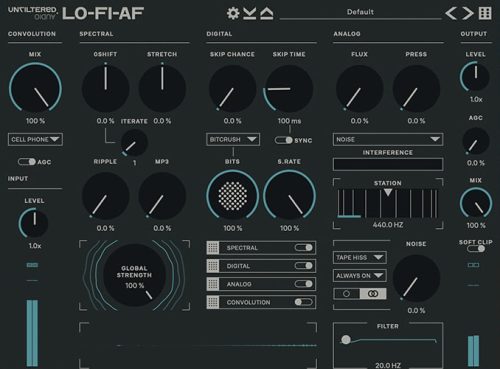Image resolution: width=500 pixels, height=369 pixels.
Task: Open the Bitcrush mode dropdown
Action: coord(233,139)
